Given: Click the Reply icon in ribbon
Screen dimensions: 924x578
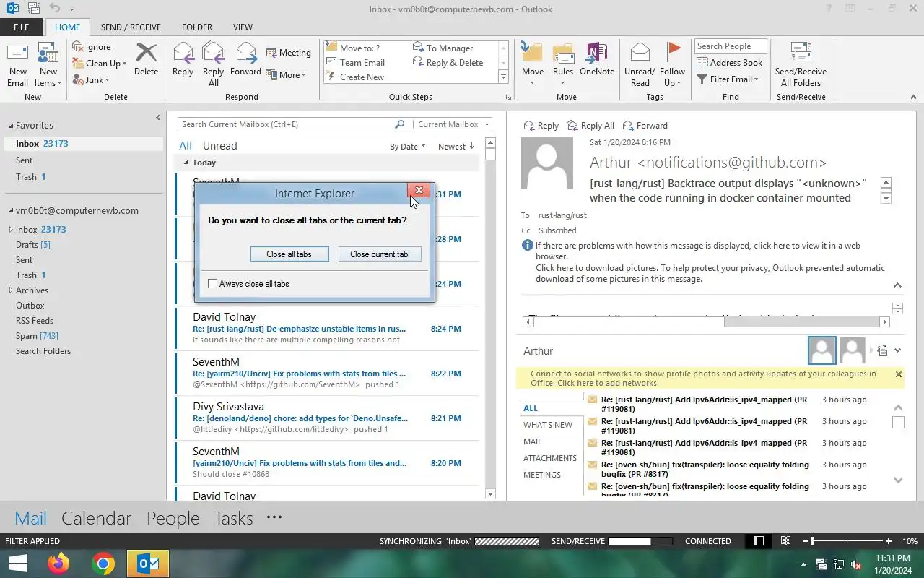Looking at the screenshot, I should [183, 53].
